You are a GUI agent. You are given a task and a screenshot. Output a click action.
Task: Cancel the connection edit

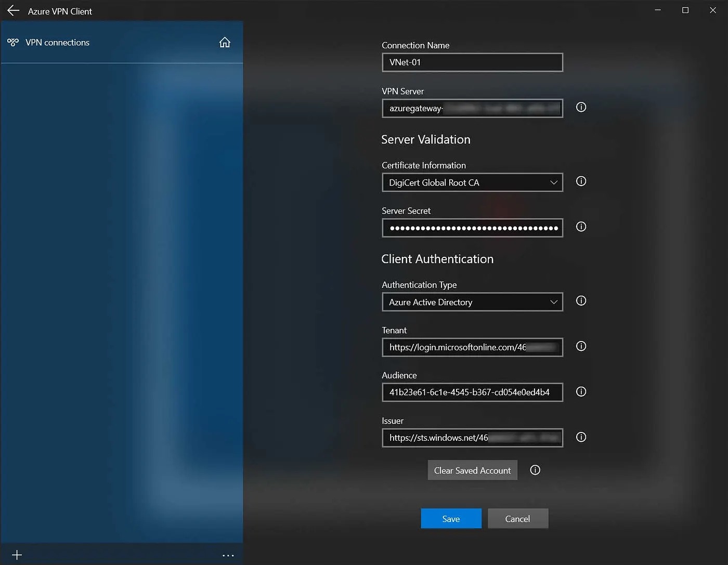click(517, 519)
